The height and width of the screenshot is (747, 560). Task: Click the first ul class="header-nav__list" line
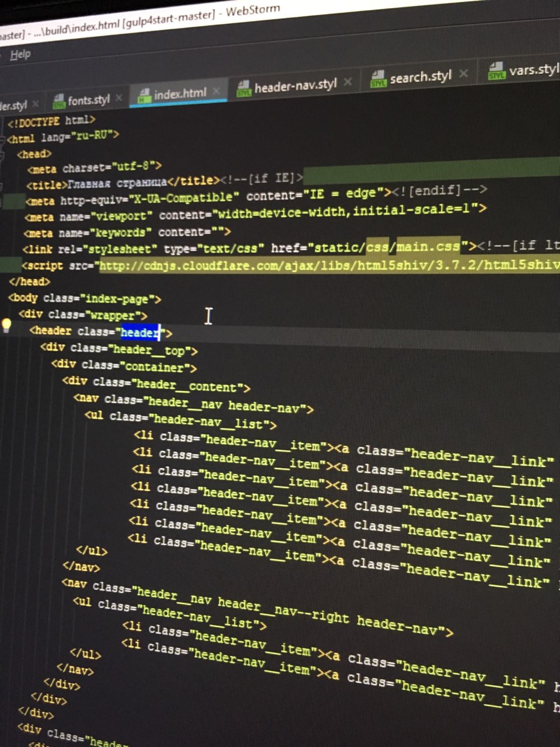tap(181, 421)
